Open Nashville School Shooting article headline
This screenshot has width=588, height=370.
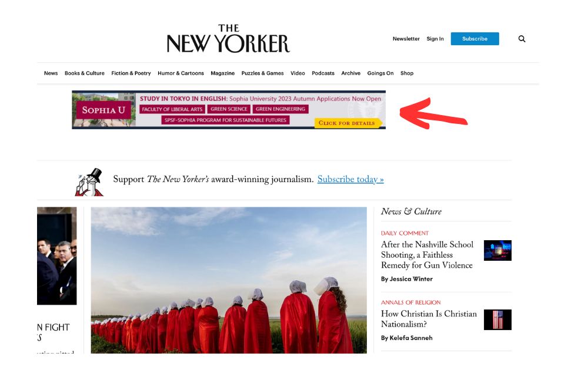427,255
